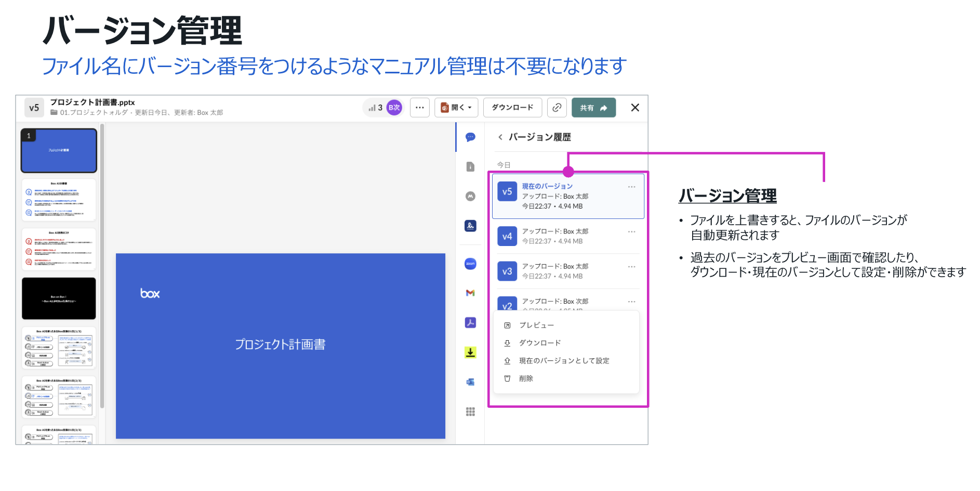Copy the shared link via chain icon
Image resolution: width=980 pixels, height=491 pixels.
click(557, 108)
